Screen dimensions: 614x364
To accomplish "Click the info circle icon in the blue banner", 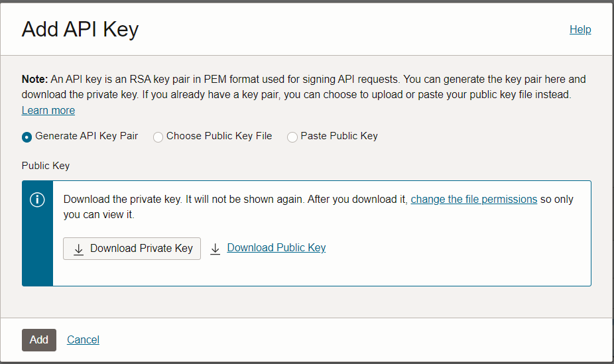I will [x=37, y=200].
